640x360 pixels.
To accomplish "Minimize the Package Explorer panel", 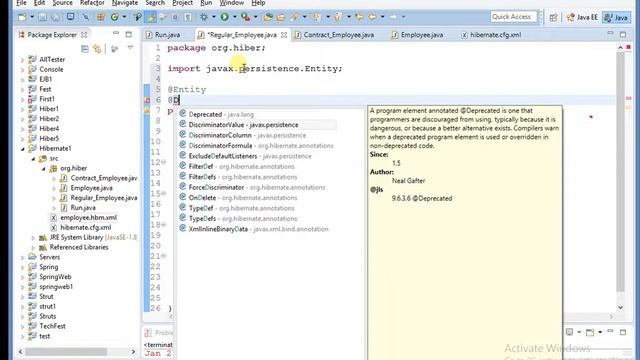I will click(116, 33).
